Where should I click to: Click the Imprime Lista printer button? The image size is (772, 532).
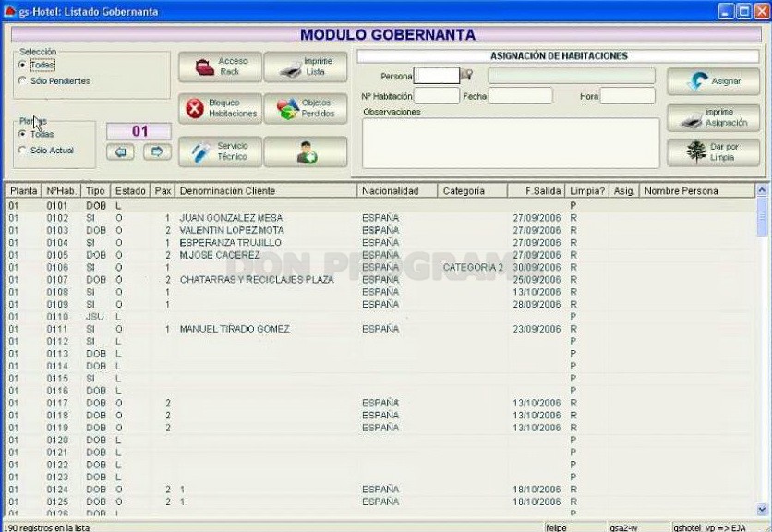pyautogui.click(x=306, y=66)
